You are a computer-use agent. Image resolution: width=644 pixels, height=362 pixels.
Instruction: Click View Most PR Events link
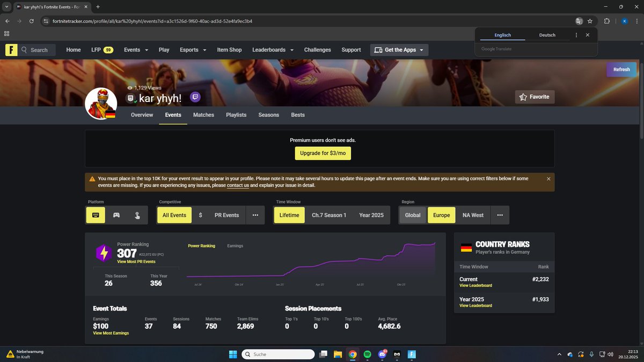tap(136, 262)
